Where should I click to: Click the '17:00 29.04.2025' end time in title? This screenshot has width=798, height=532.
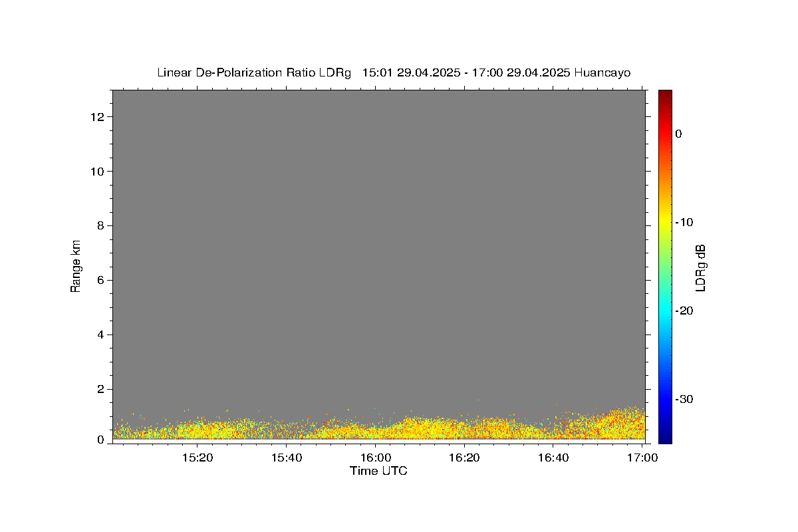[x=521, y=72]
